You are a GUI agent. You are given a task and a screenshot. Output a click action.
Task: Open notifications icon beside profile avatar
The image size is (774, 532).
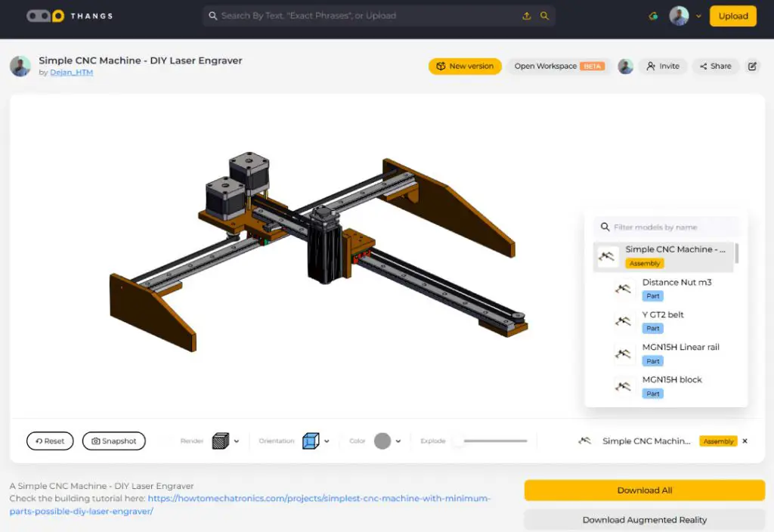pyautogui.click(x=653, y=16)
